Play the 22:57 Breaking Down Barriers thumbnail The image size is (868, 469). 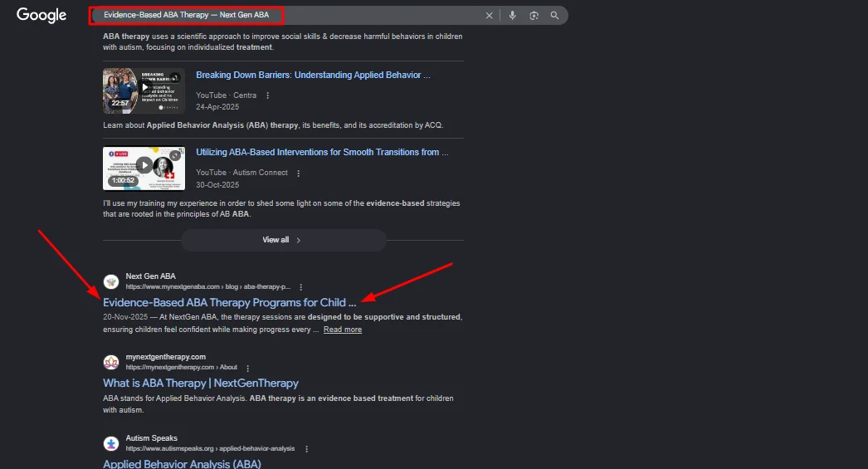[x=144, y=90]
